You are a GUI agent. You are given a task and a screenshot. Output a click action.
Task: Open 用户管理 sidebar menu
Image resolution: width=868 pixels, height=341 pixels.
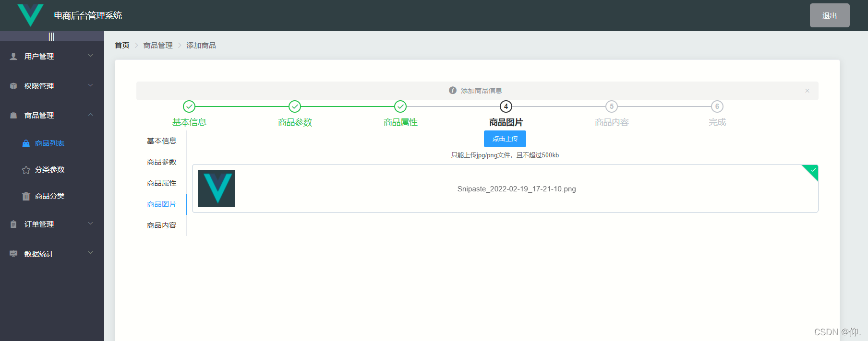pyautogui.click(x=52, y=56)
